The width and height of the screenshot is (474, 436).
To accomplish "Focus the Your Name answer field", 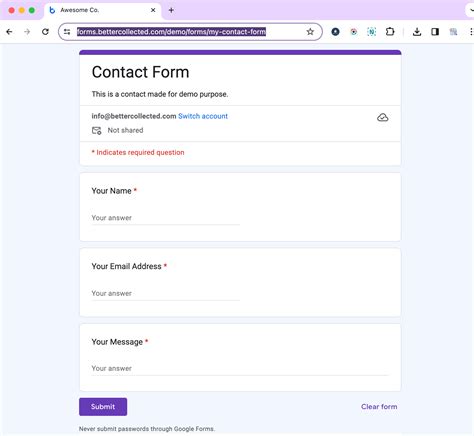I will (x=166, y=218).
